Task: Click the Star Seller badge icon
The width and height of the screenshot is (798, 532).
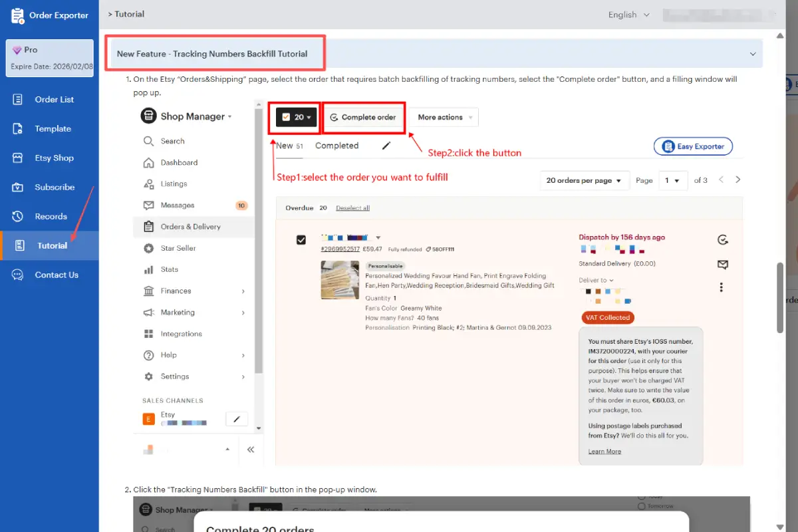Action: 149,248
